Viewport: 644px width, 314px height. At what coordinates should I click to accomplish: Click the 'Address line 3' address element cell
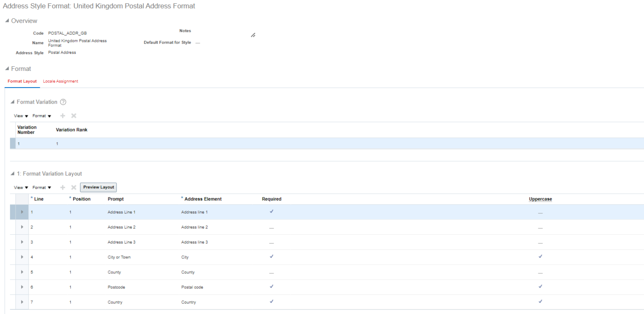[x=195, y=242]
